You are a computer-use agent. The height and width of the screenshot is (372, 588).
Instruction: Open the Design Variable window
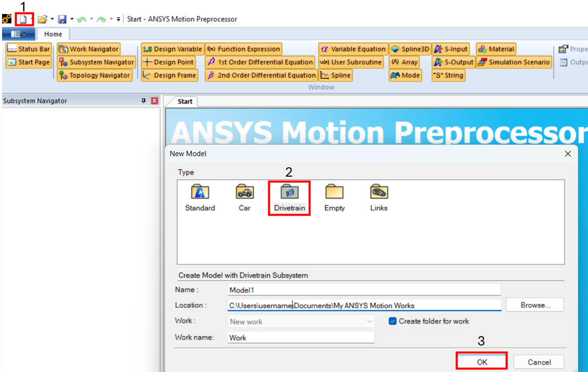[x=173, y=49]
